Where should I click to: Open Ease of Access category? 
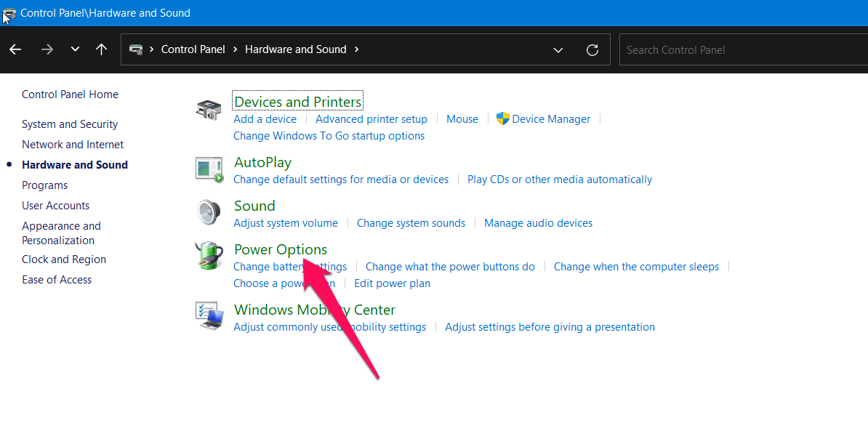click(x=57, y=280)
